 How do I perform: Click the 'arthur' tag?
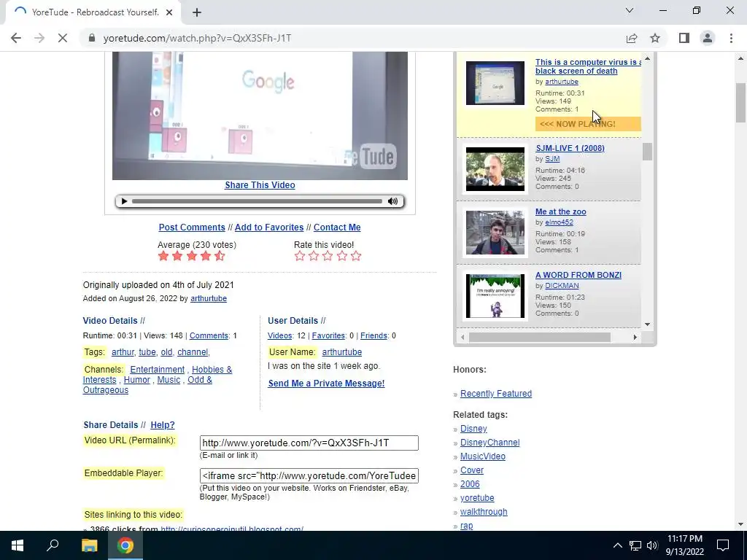(x=123, y=352)
